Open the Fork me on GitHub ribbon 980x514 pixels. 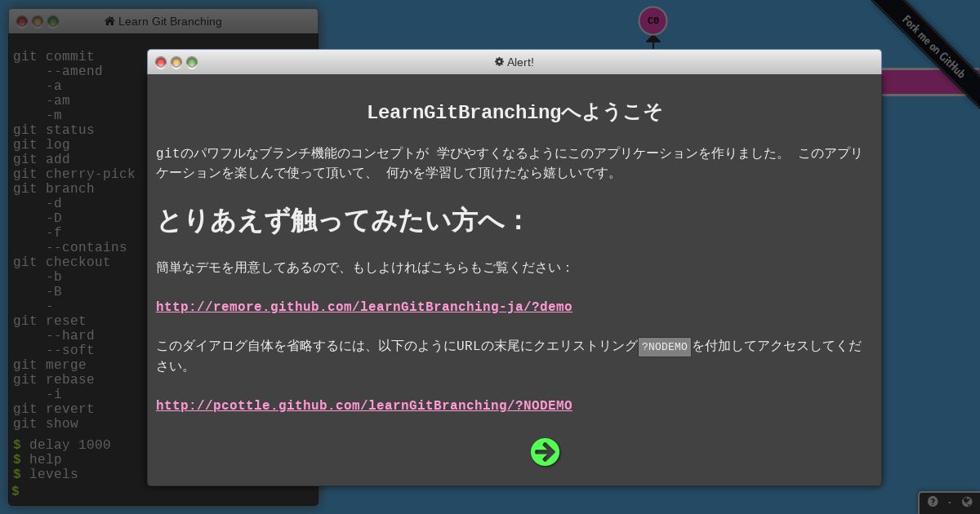(x=933, y=47)
